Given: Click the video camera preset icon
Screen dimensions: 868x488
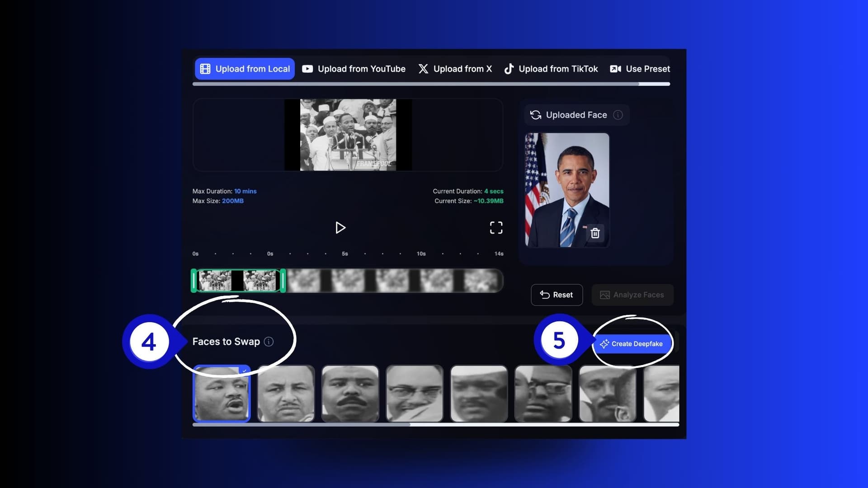Looking at the screenshot, I should [615, 69].
